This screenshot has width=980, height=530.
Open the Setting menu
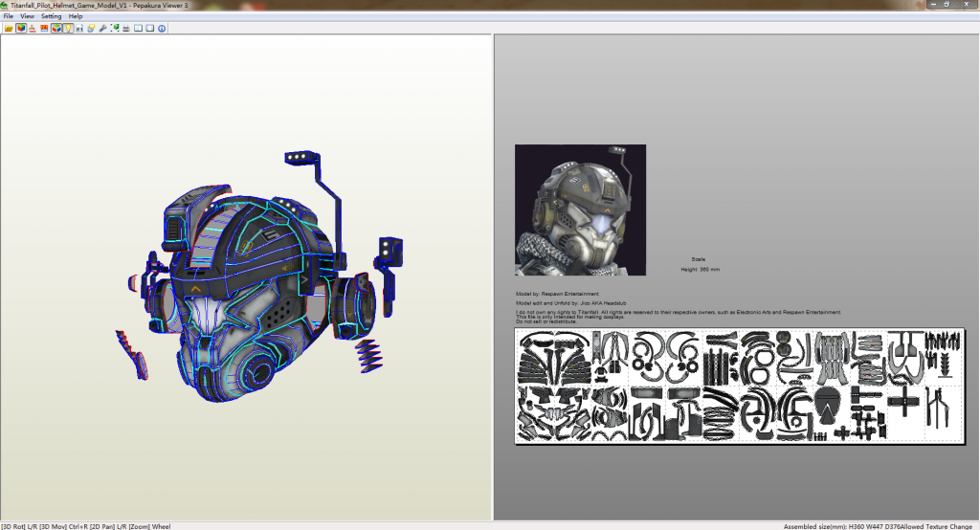pyautogui.click(x=52, y=16)
